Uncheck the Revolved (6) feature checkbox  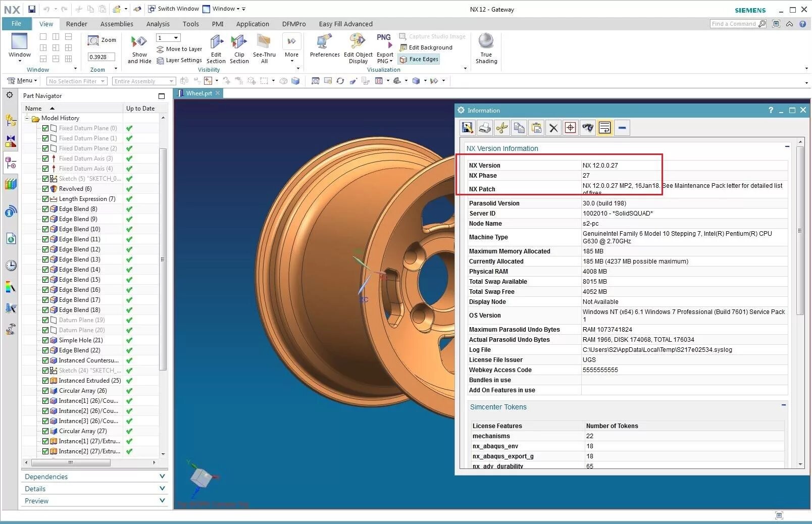[45, 189]
